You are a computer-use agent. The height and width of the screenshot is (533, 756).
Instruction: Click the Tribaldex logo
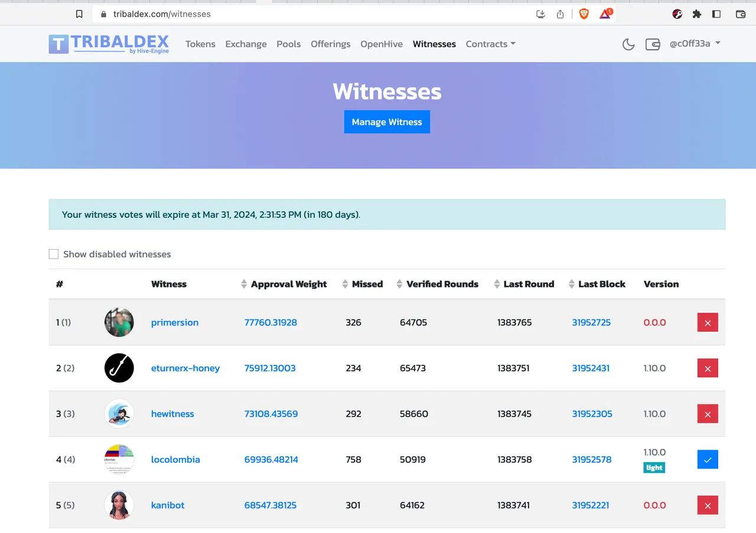pyautogui.click(x=109, y=44)
